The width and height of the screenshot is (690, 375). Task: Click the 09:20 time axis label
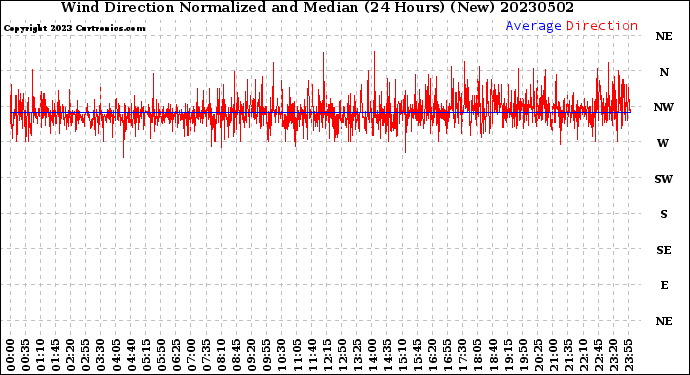coord(252,355)
